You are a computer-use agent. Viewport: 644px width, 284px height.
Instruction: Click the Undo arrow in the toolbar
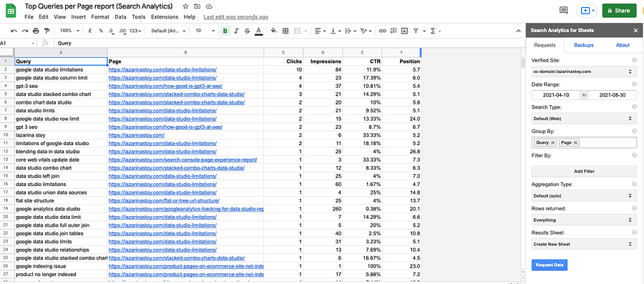click(14, 31)
